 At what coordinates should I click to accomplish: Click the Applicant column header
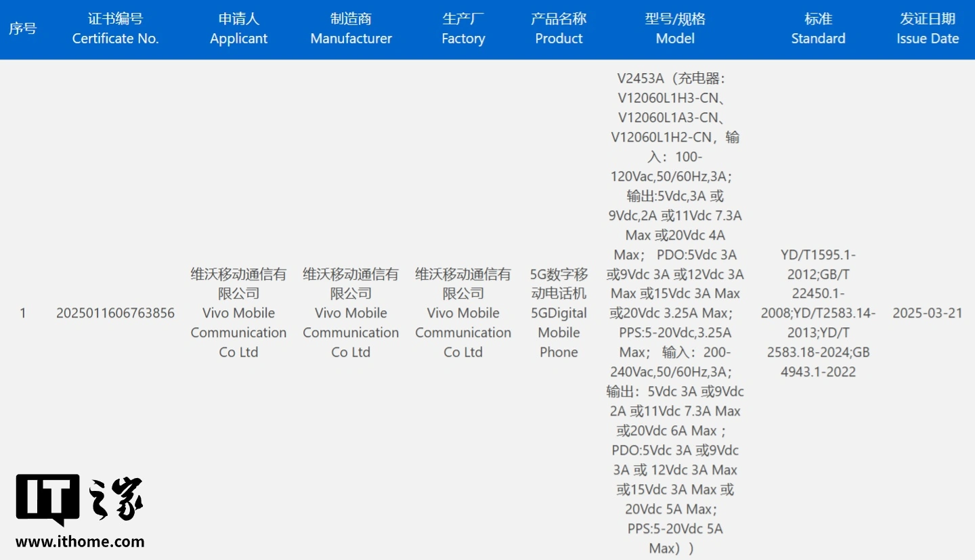coord(238,29)
